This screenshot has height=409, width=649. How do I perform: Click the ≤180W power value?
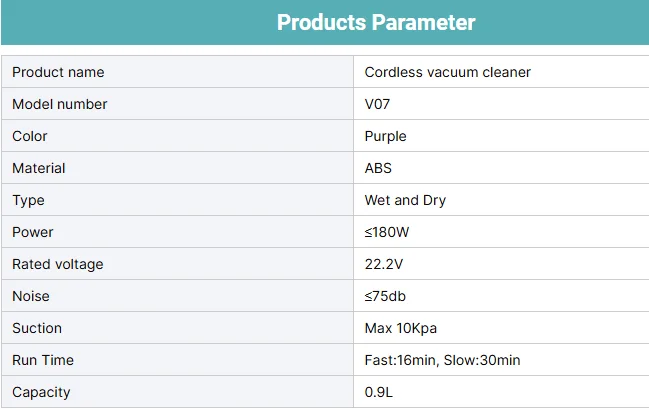pos(388,232)
